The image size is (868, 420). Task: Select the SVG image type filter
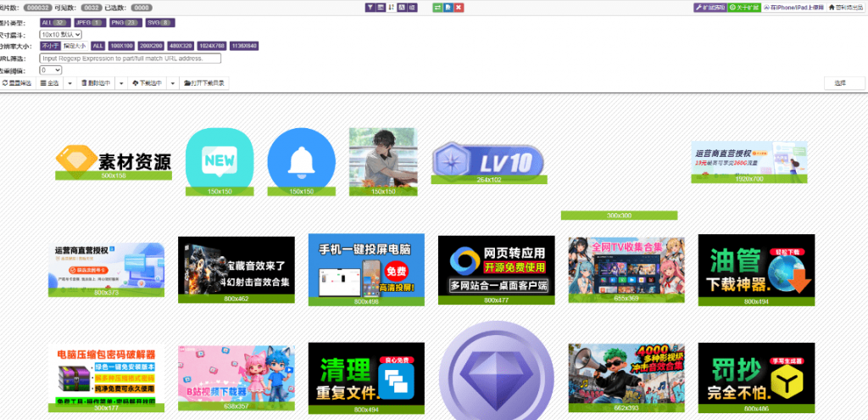coord(162,22)
